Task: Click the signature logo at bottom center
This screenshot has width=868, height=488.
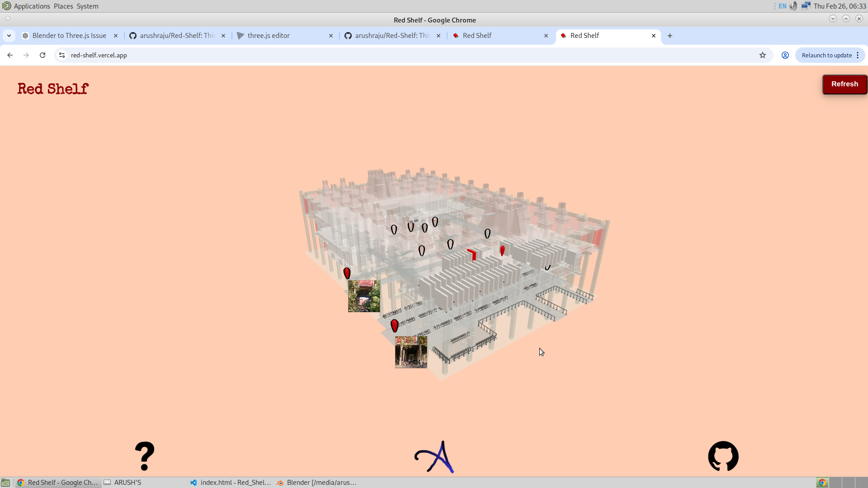Action: (x=433, y=456)
